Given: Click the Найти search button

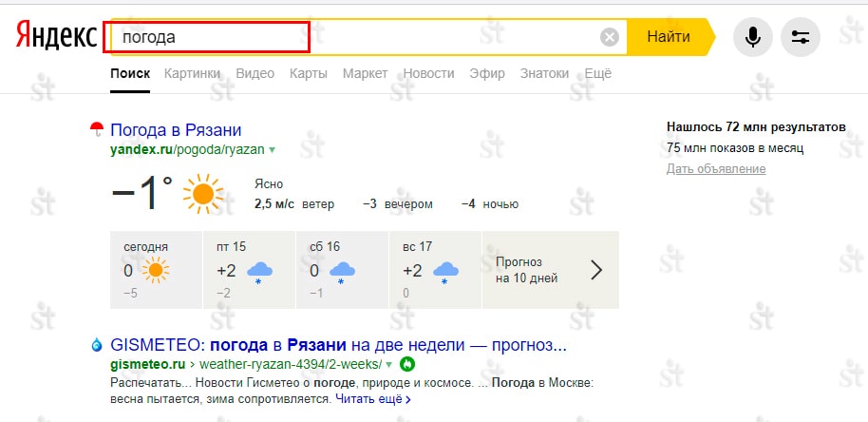Looking at the screenshot, I should point(669,37).
